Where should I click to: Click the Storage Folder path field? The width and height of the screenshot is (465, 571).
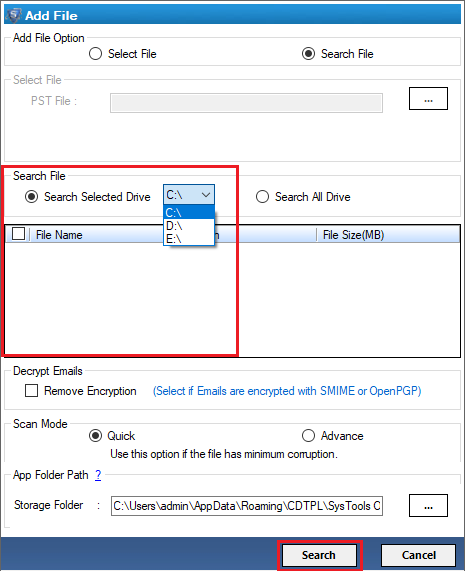click(247, 505)
